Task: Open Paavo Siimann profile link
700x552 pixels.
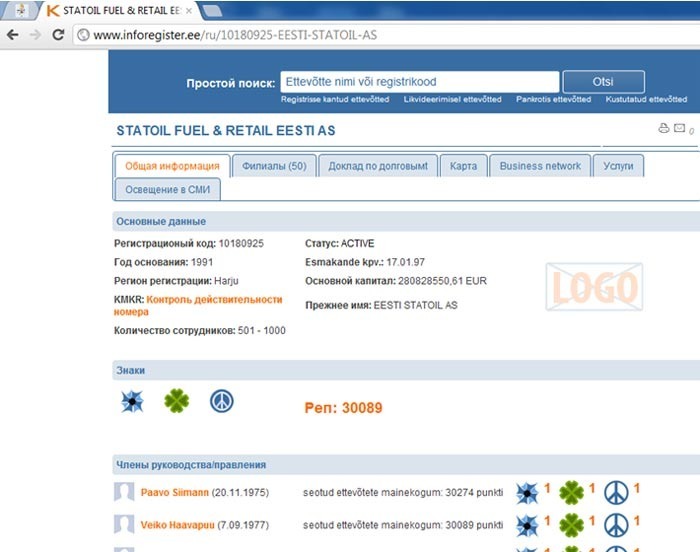Action: point(175,492)
